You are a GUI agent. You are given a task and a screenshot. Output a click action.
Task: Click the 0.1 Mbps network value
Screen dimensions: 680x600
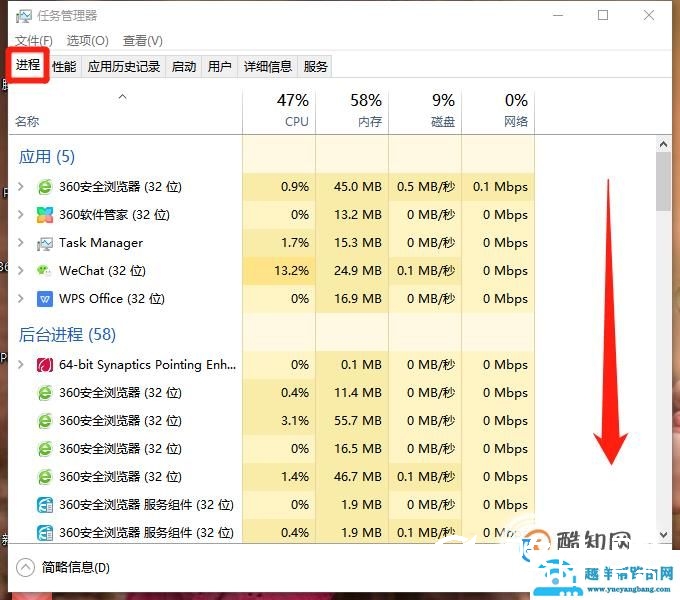500,187
